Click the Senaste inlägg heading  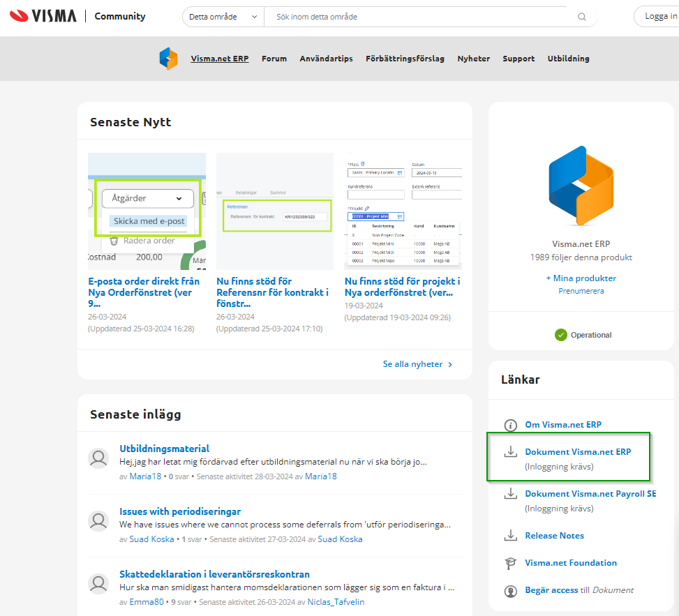pos(135,414)
